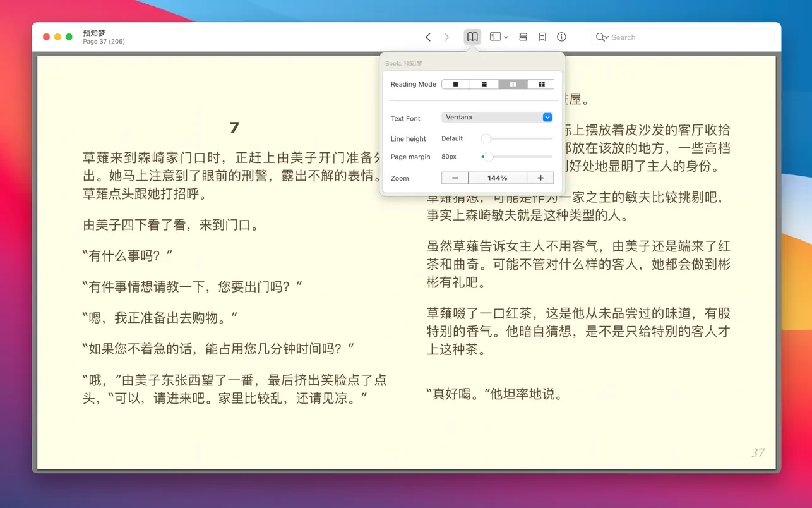The image size is (812, 508).
Task: Increase zoom with the plus button
Action: [540, 178]
